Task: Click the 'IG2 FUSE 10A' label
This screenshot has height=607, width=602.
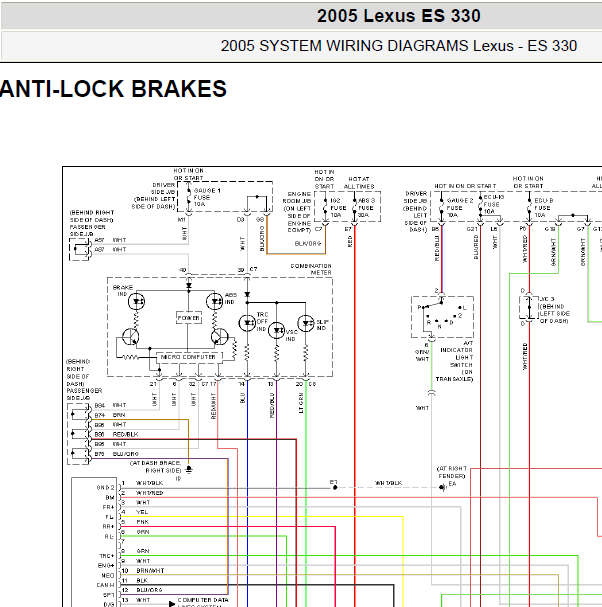Action: pos(338,207)
